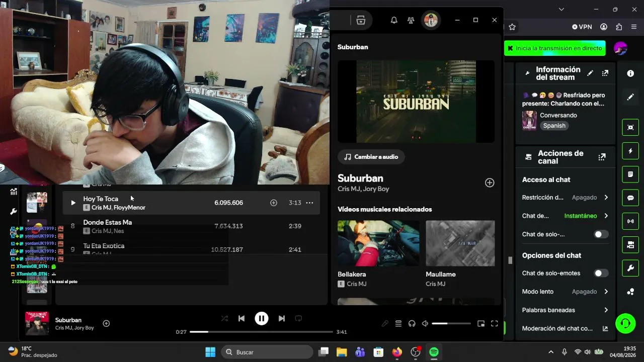This screenshot has height=362, width=644.
Task: Open Moderación del chat external link
Action: [x=605, y=328]
